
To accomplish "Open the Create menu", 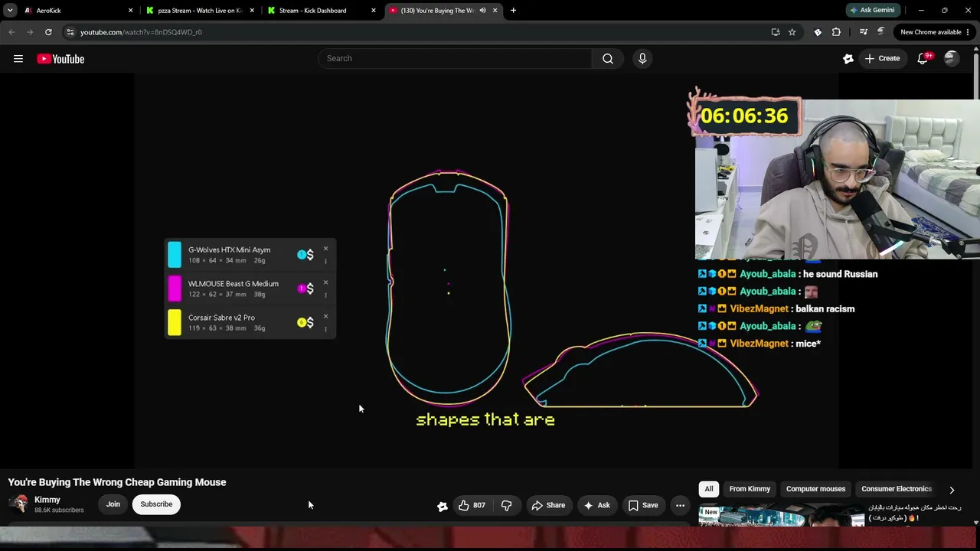I will click(882, 58).
